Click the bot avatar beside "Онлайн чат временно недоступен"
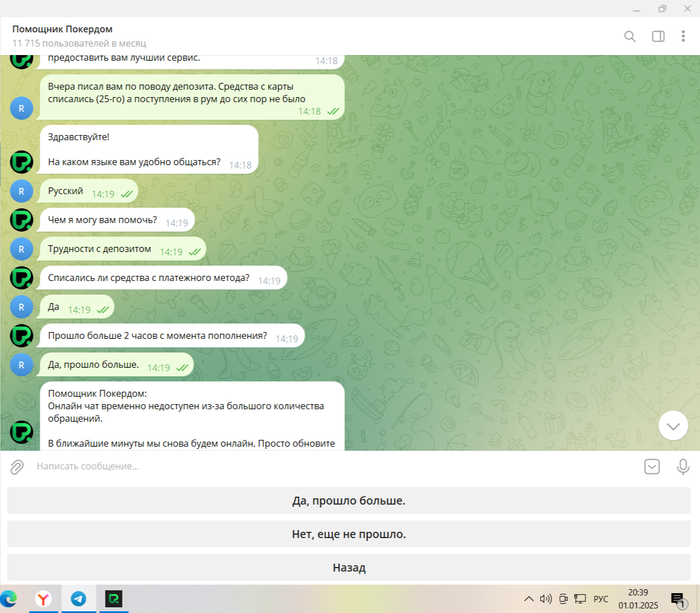This screenshot has height=613, width=700. point(21,432)
